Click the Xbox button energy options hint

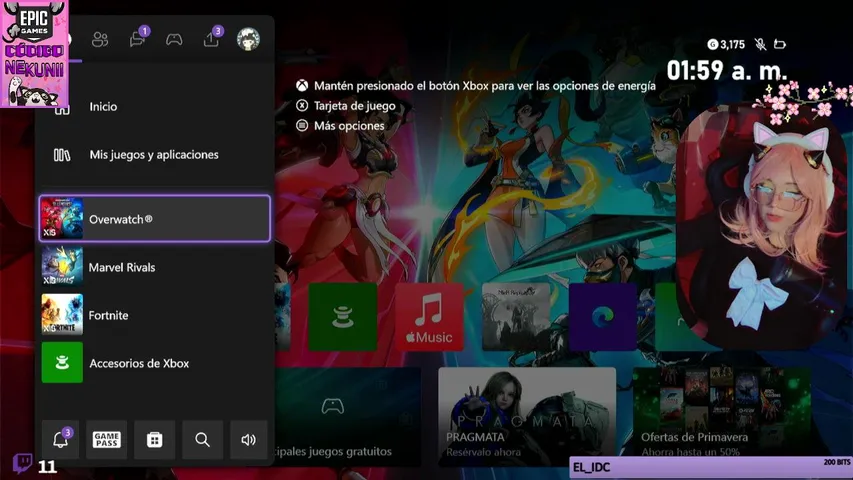pyautogui.click(x=476, y=85)
